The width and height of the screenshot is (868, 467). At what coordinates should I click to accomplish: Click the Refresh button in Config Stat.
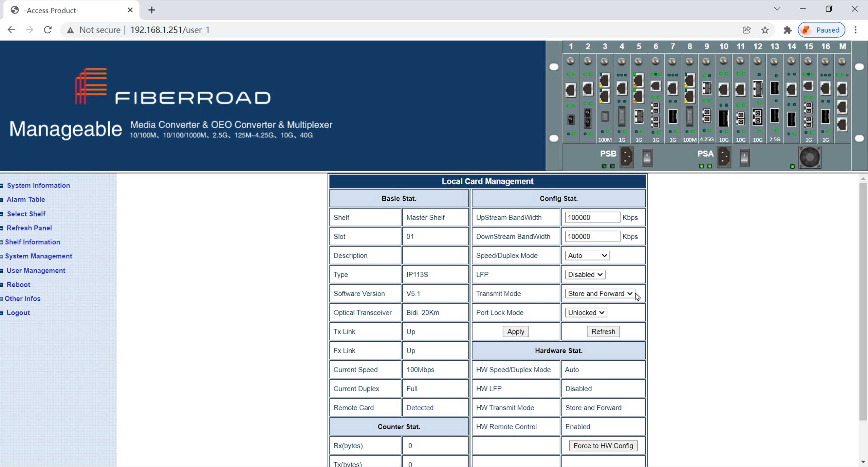(x=603, y=331)
